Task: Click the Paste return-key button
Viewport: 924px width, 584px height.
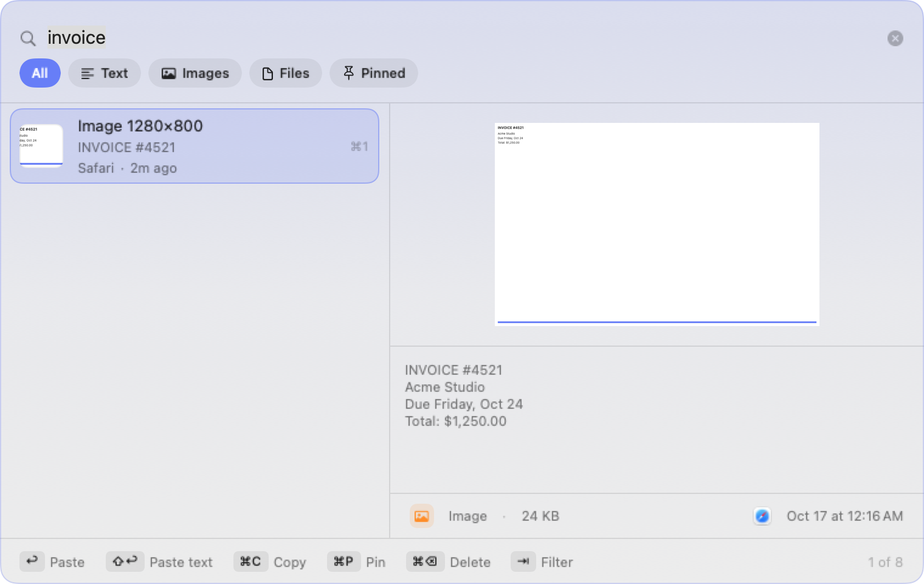Action: click(32, 561)
